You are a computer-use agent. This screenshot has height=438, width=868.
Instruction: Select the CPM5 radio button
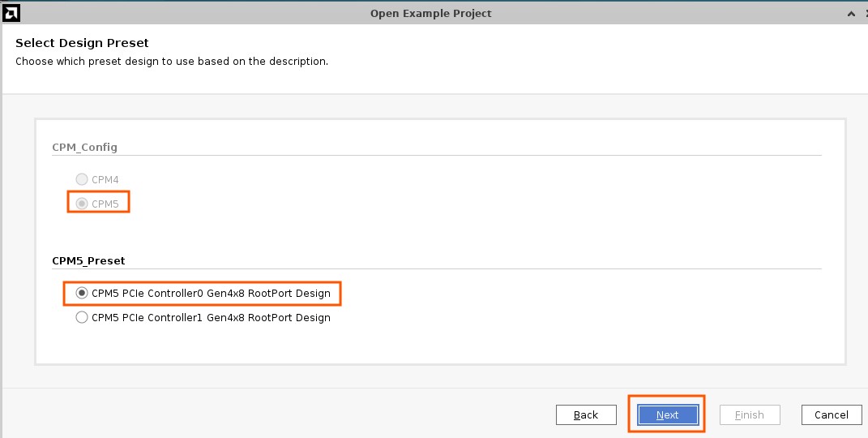pos(81,204)
